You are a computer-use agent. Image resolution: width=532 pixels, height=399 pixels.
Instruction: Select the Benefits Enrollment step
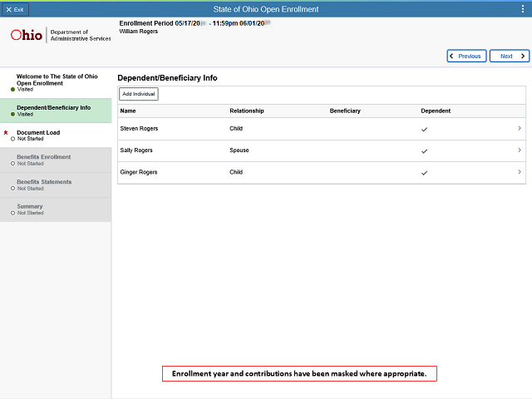[x=56, y=160]
